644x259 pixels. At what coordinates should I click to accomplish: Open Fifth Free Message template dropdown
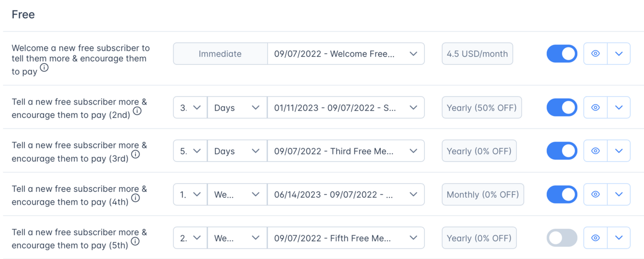[x=346, y=238]
